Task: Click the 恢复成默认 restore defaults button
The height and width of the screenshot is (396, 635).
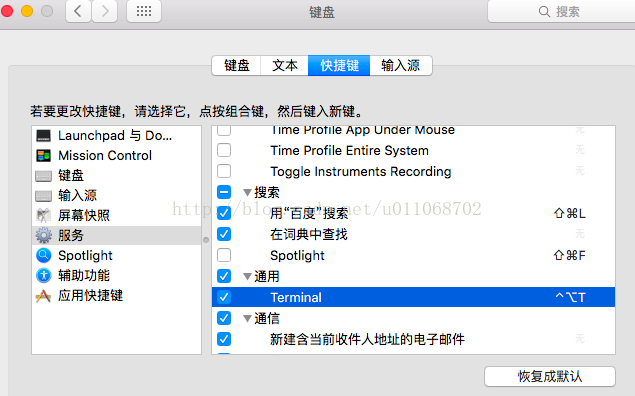Action: [x=550, y=376]
